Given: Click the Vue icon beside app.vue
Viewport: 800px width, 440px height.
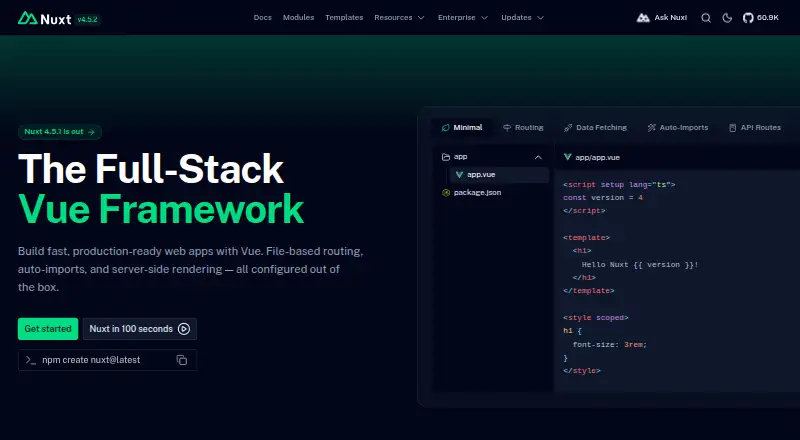Looking at the screenshot, I should click(x=459, y=175).
